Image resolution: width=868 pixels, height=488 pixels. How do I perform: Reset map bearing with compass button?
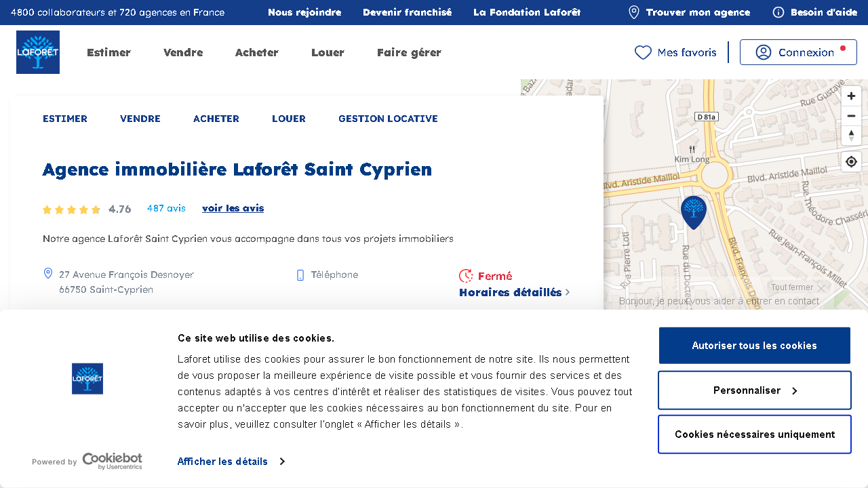(852, 136)
